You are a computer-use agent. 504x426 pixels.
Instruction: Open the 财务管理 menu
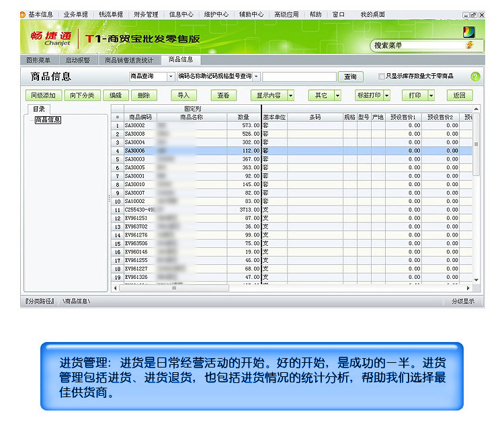tap(146, 15)
